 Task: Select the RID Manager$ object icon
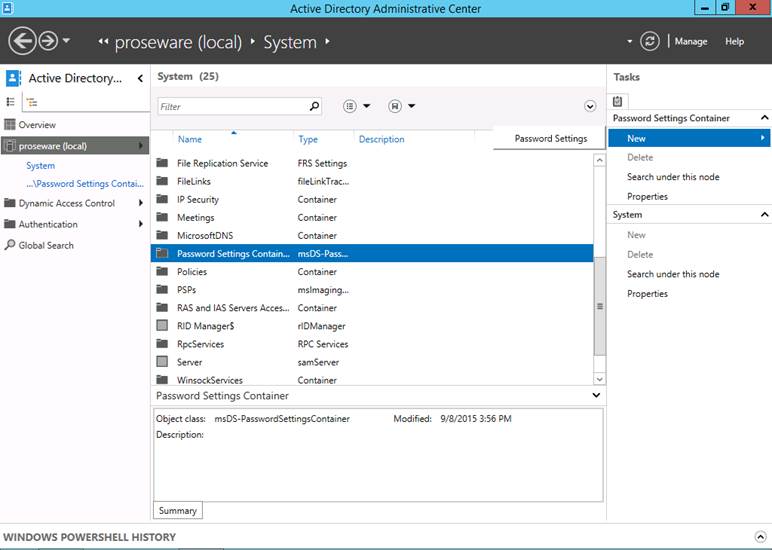[162, 326]
